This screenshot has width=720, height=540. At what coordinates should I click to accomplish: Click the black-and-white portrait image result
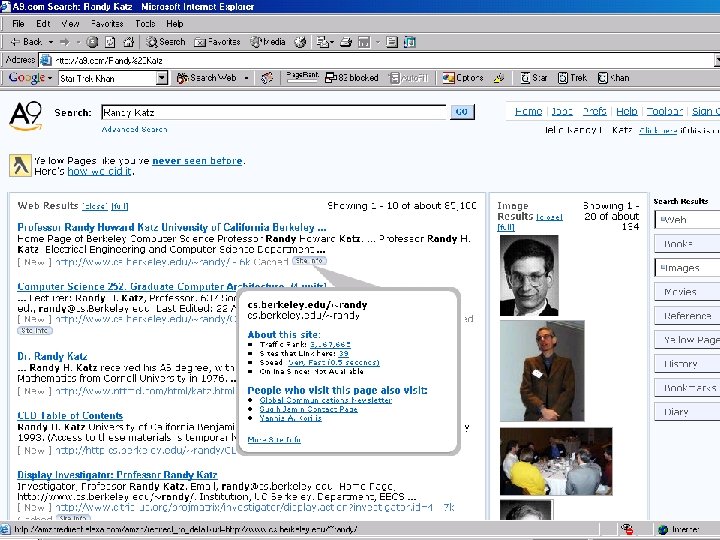pyautogui.click(x=529, y=276)
